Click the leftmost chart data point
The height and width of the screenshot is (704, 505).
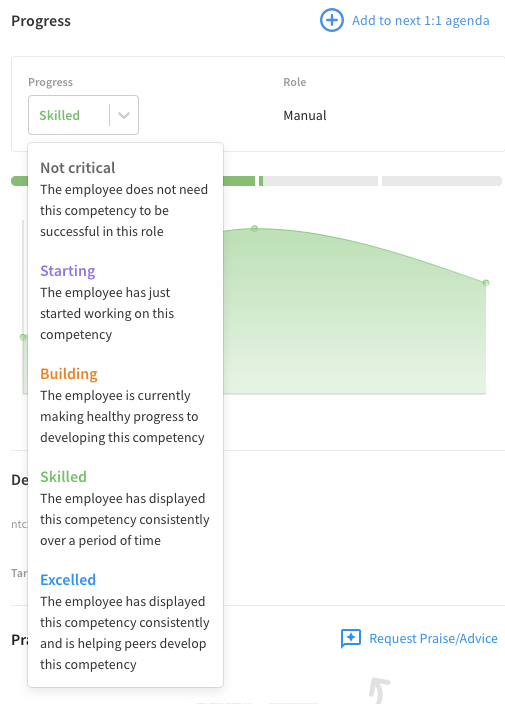23,337
